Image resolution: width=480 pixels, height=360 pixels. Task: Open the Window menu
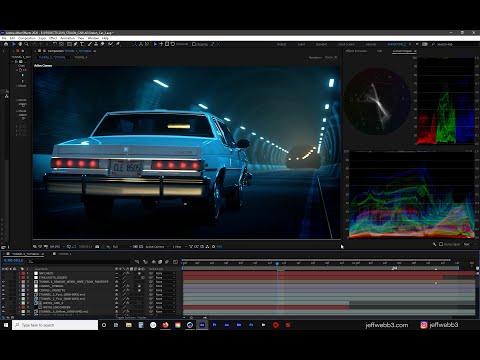tap(93, 38)
